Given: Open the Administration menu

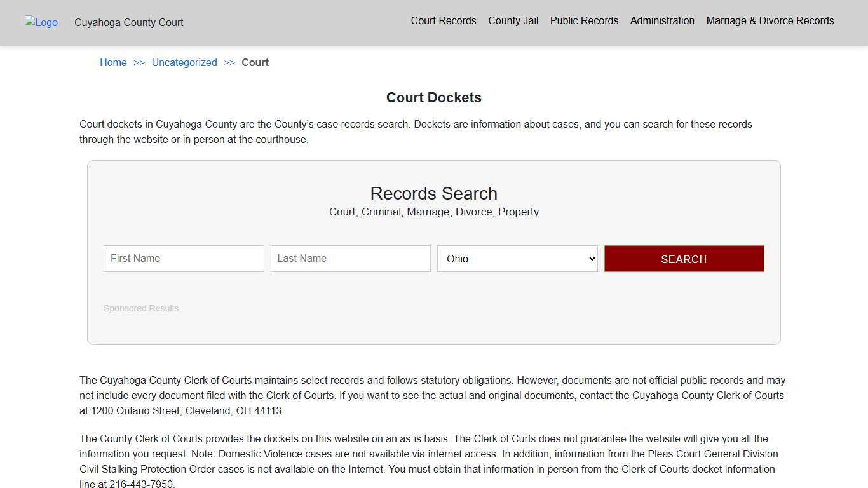Looking at the screenshot, I should point(662,20).
